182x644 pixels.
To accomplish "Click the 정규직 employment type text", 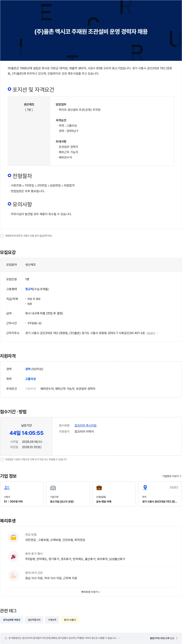I will coord(29,289).
